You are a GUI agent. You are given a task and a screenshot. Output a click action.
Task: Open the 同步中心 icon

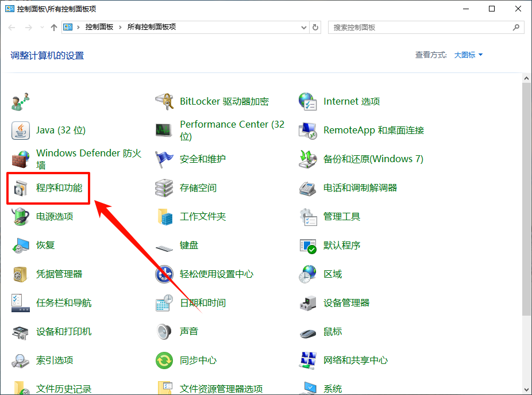[x=164, y=361]
